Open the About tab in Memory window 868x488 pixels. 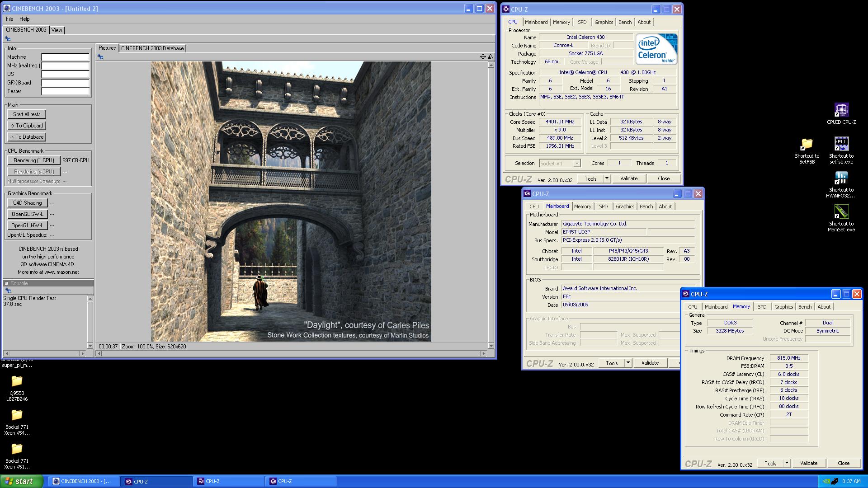(824, 307)
